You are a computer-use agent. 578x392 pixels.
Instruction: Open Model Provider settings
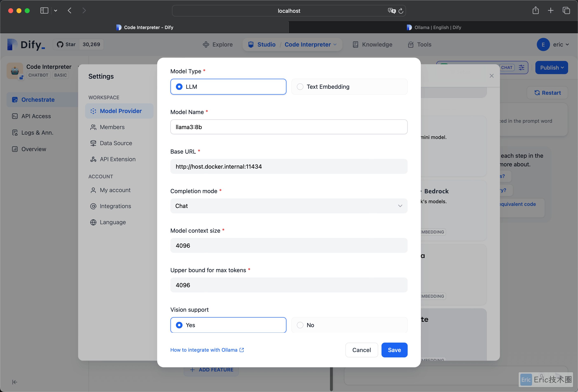(x=119, y=111)
